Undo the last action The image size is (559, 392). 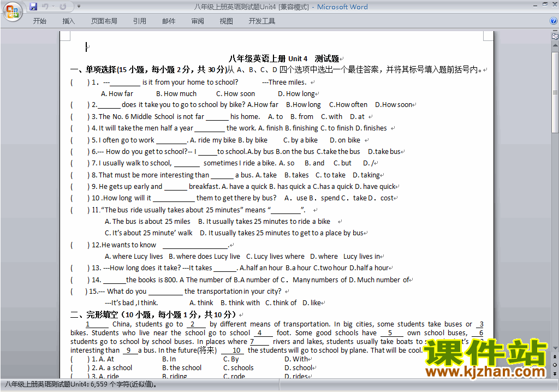click(x=45, y=7)
